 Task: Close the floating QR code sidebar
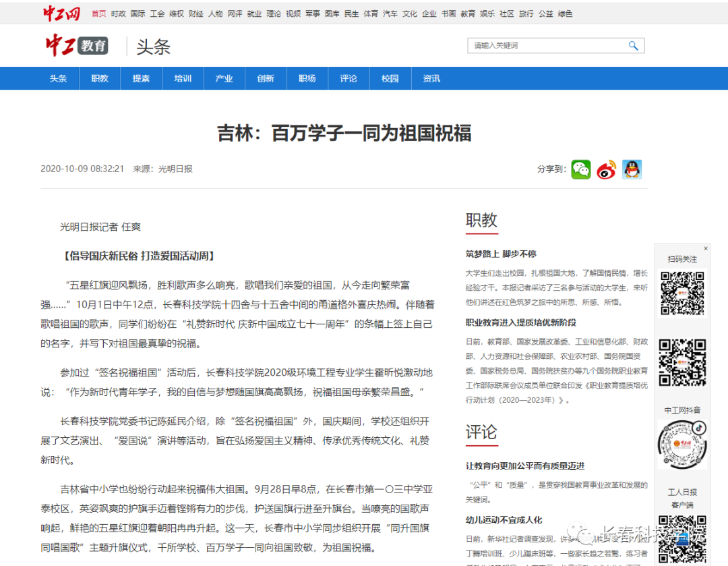pos(706,248)
